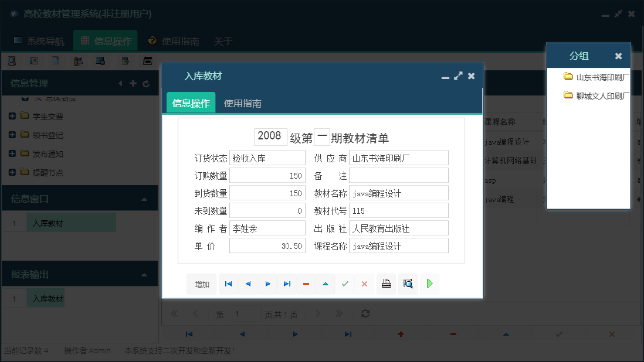Switch to the 使用指南 tab in the dialog
The width and height of the screenshot is (644, 362).
pos(243,102)
